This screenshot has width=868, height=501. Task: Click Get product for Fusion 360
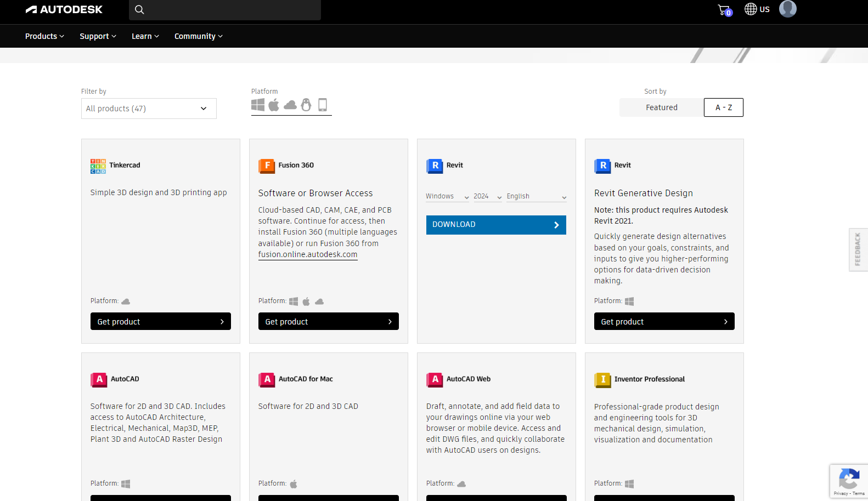[x=329, y=321]
